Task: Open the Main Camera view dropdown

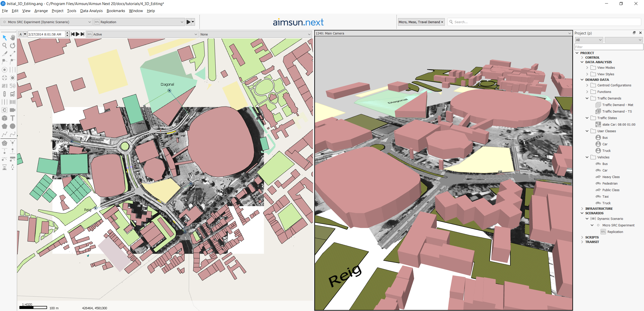Action: [x=569, y=33]
